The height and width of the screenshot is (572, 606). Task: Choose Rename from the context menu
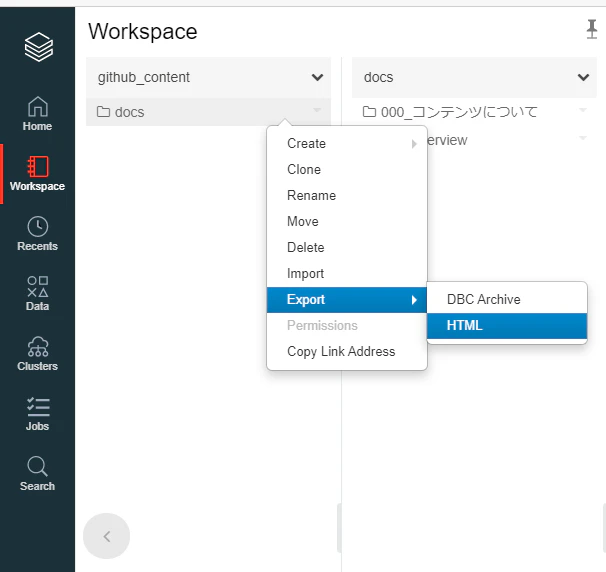(347, 195)
